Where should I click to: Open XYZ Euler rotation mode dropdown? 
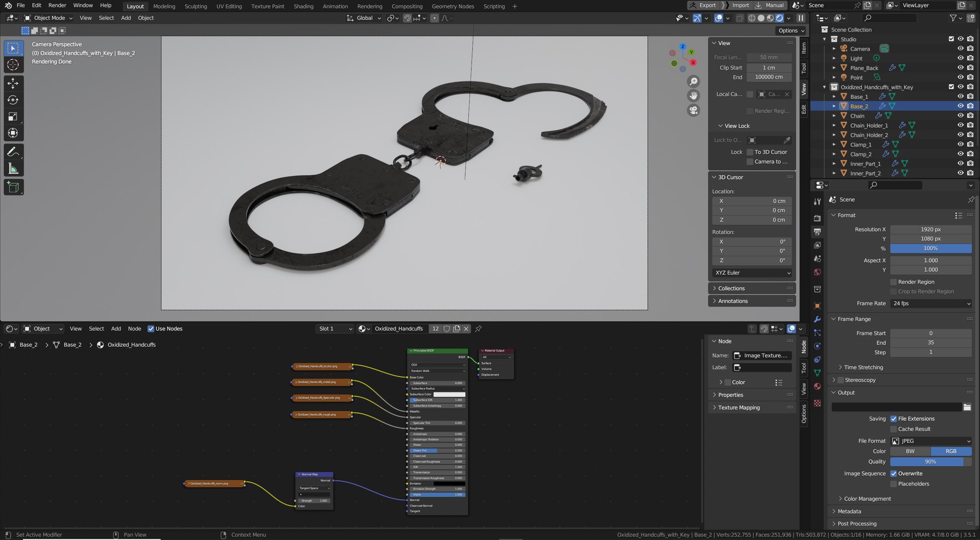click(x=752, y=273)
